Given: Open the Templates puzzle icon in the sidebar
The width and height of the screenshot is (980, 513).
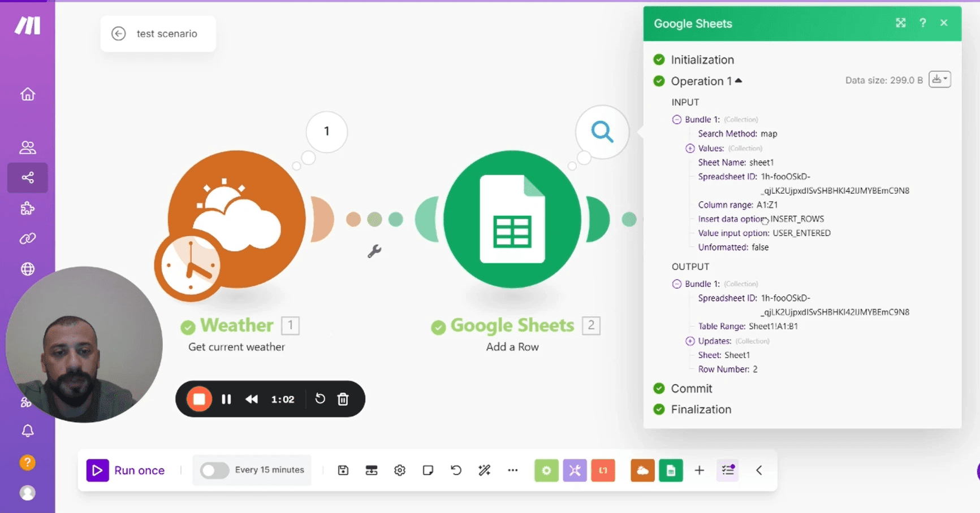Looking at the screenshot, I should coord(28,208).
